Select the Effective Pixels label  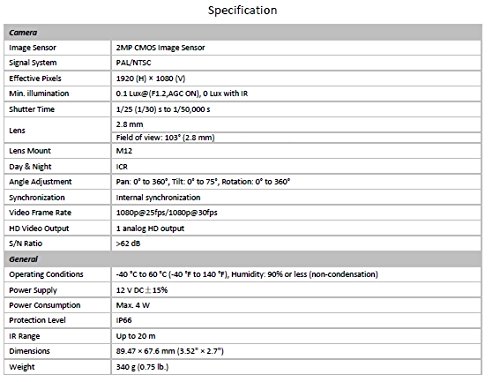[x=35, y=78]
